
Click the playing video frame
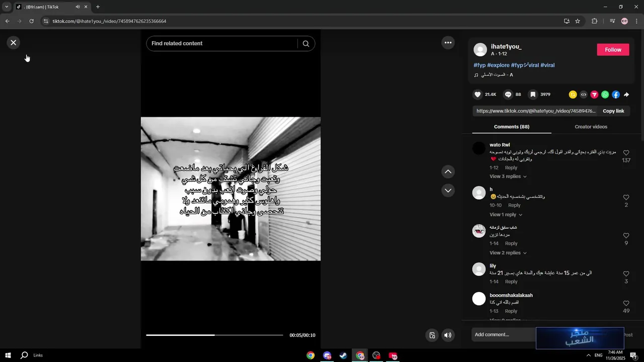(230, 189)
